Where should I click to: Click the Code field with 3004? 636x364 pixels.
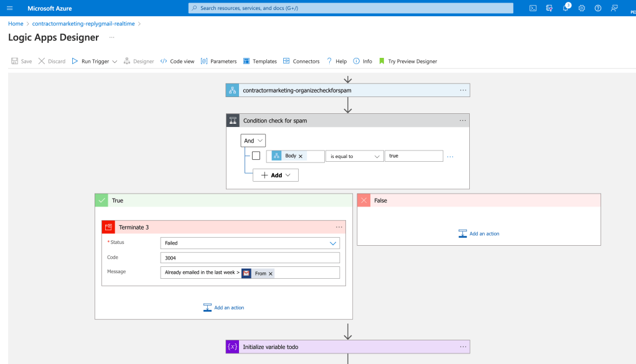250,258
